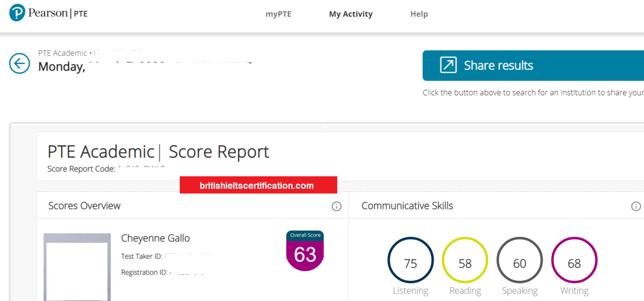Click the test taker photo thumbnail
The width and height of the screenshot is (644, 301).
(77, 267)
